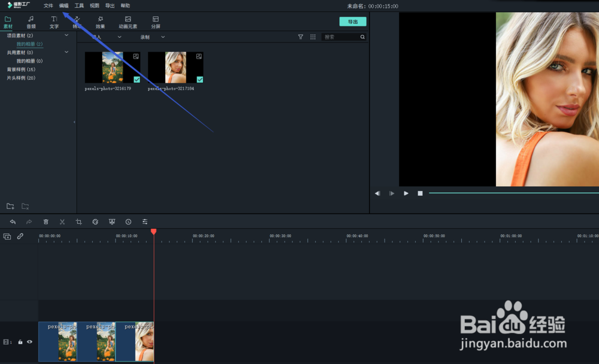
Task: Open the 工具 menu
Action: [79, 6]
